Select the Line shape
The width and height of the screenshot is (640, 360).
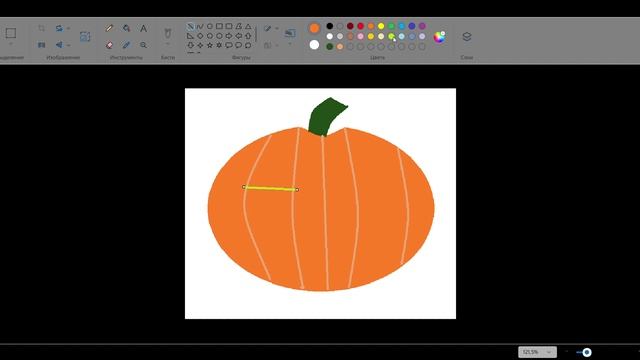coord(190,27)
